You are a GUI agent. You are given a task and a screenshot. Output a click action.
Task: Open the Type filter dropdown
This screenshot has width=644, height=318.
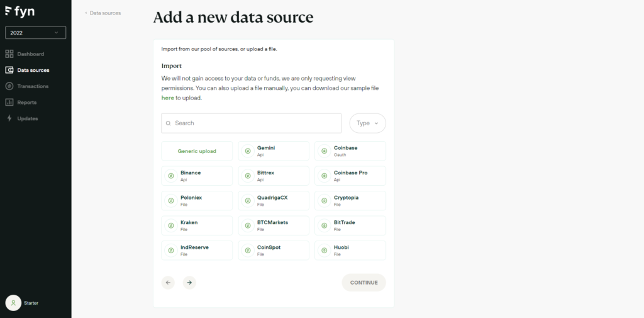pos(367,123)
